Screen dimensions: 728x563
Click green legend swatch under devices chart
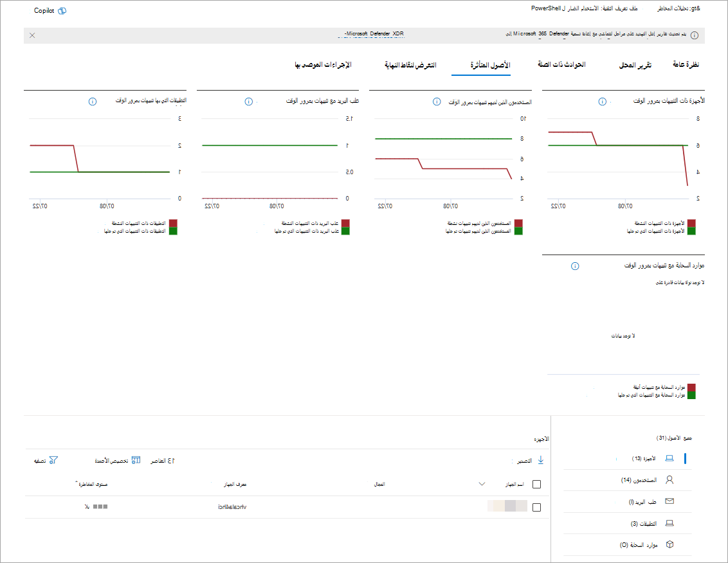coord(691,231)
